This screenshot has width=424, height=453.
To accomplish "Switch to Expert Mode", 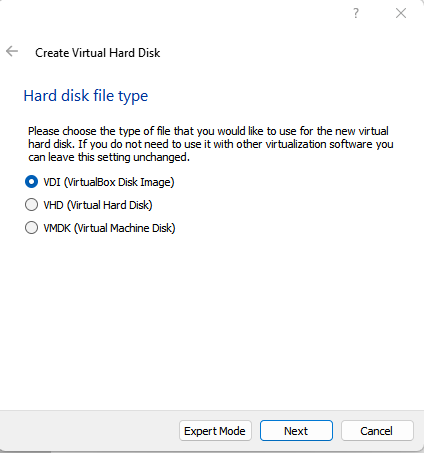I will [x=215, y=431].
